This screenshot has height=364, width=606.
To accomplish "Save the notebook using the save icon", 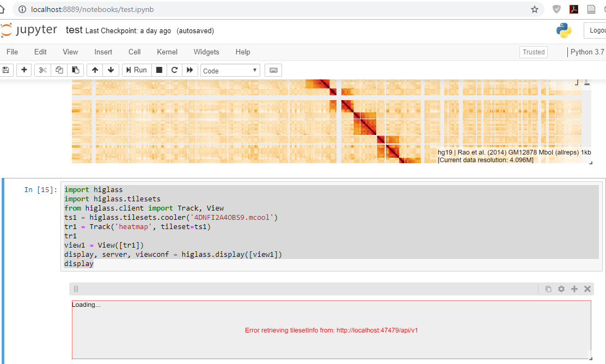I will pyautogui.click(x=6, y=70).
